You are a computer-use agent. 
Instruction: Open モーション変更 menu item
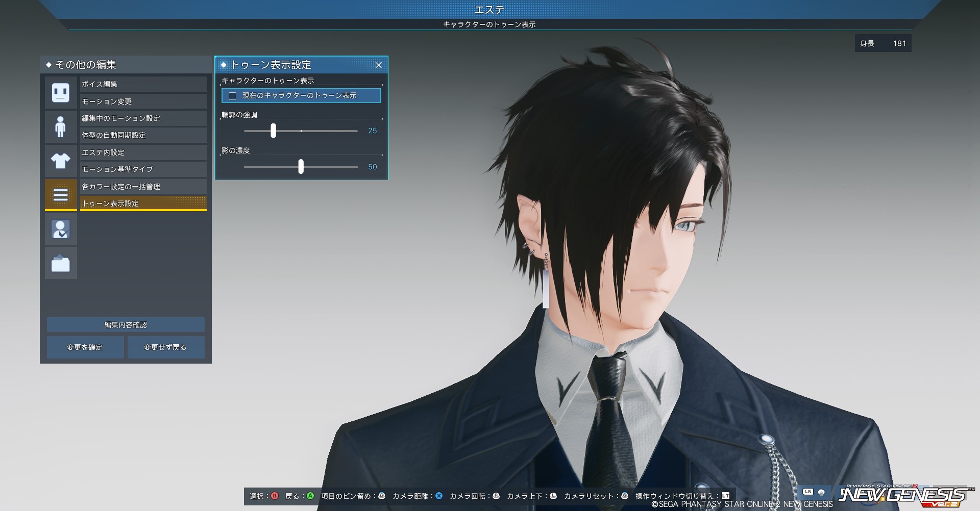pyautogui.click(x=143, y=101)
